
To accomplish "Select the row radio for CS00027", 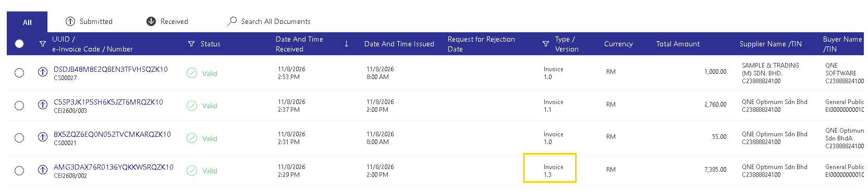I will click(19, 73).
